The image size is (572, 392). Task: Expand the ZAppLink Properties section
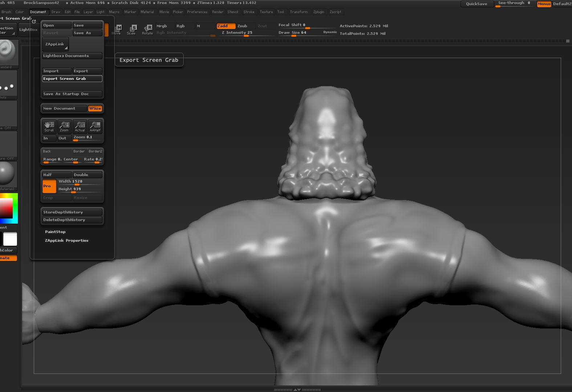click(x=66, y=241)
